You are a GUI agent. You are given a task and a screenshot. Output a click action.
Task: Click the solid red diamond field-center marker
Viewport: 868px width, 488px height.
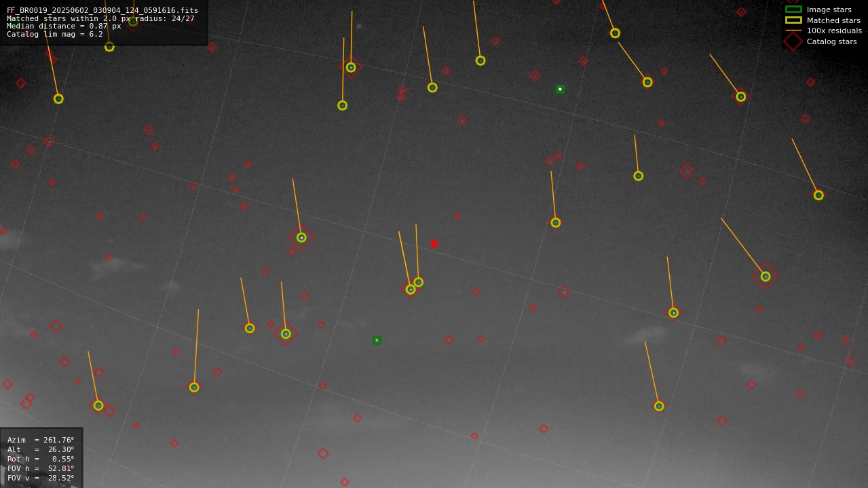click(x=434, y=244)
